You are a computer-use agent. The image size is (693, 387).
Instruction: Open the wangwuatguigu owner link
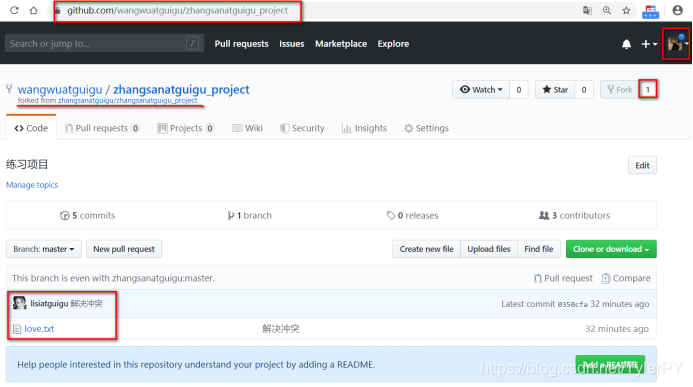(x=60, y=89)
